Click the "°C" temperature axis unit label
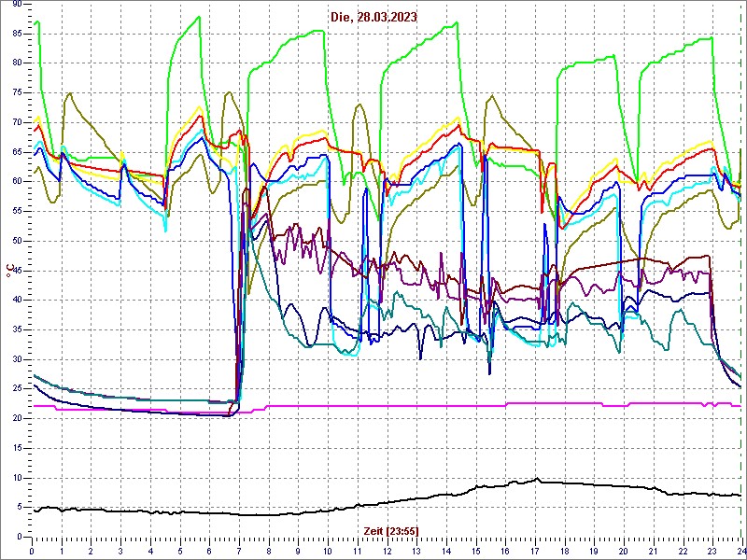Screen dimensions: 747x560 [x=10, y=271]
